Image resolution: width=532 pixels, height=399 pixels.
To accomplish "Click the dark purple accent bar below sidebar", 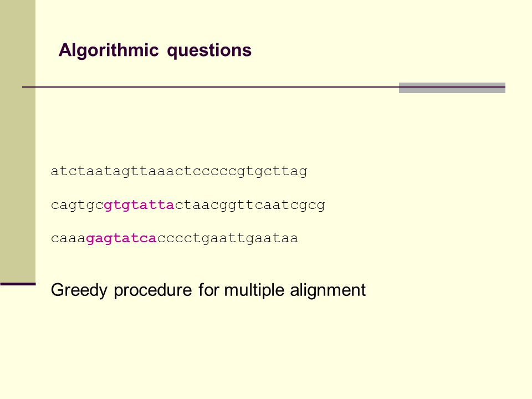I will click(x=18, y=284).
